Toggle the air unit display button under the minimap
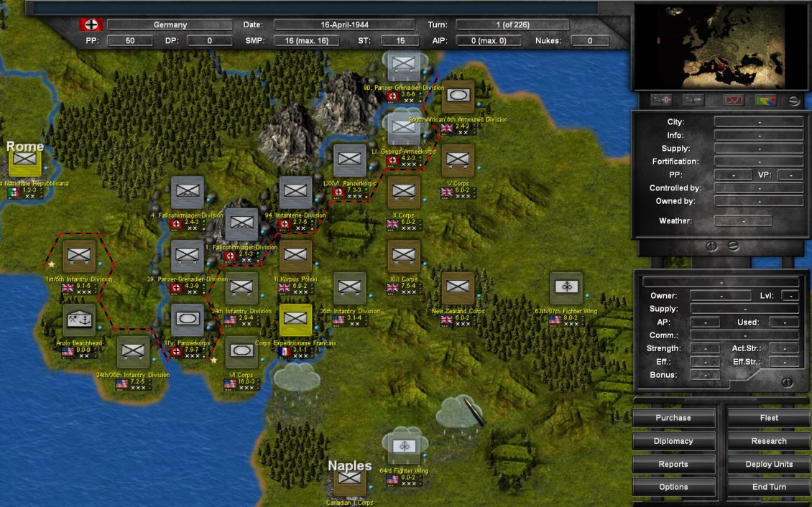 (693, 101)
